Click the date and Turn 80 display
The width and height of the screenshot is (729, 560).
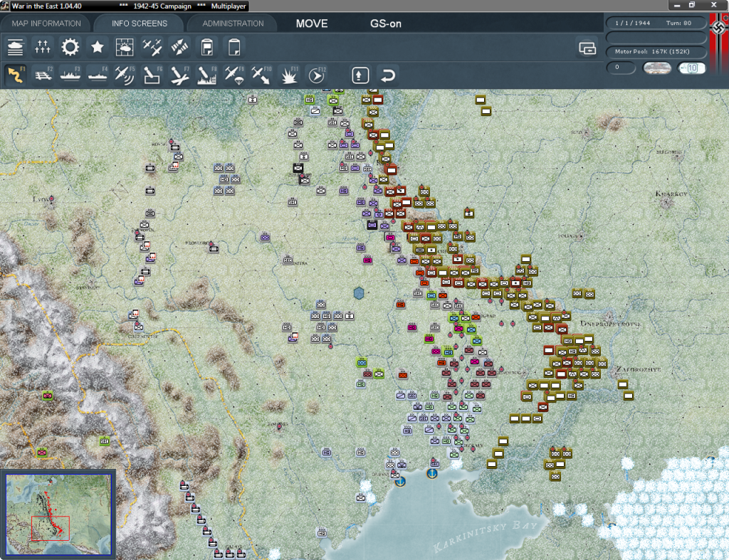[656, 23]
